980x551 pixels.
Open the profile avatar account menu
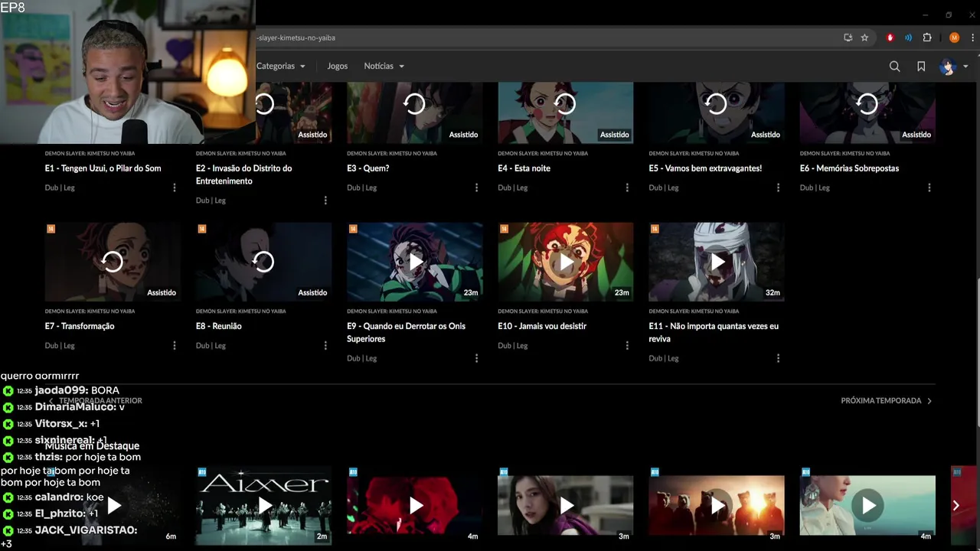point(948,67)
